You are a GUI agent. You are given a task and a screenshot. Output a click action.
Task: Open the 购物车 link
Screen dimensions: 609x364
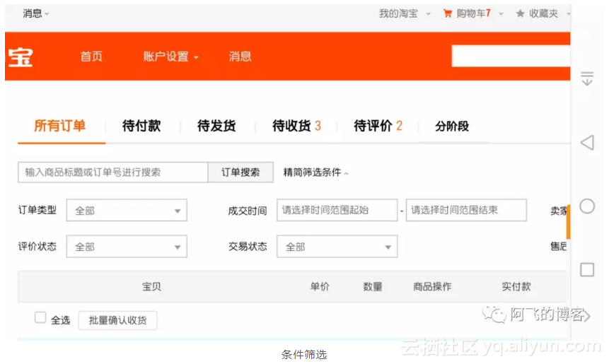(473, 13)
